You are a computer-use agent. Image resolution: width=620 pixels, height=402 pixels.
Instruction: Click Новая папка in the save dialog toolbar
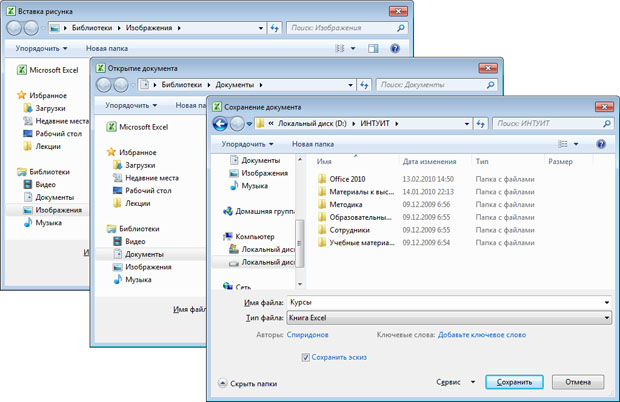tap(313, 144)
